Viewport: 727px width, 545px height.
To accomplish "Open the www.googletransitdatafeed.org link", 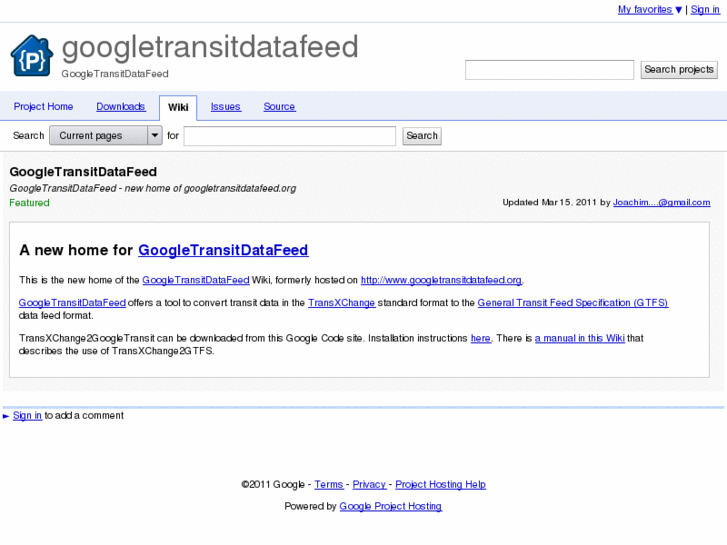I will 441,281.
